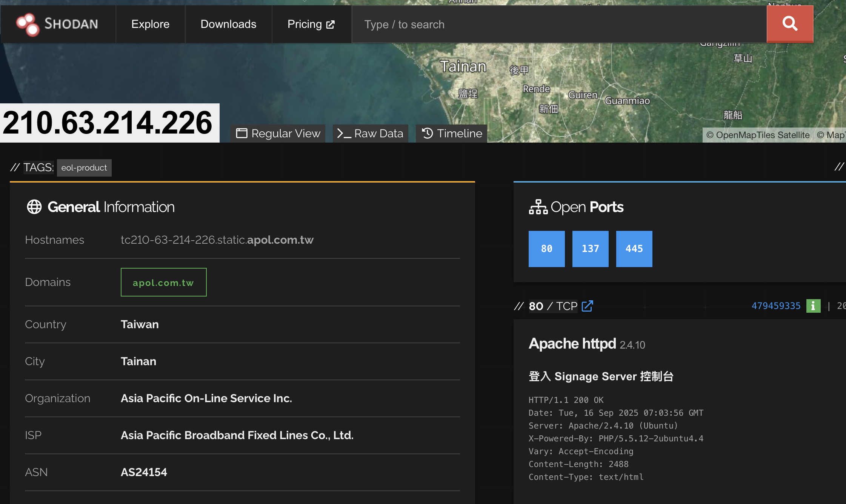846x504 pixels.
Task: Click the Apache httpd 2.4.10 title
Action: [587, 344]
